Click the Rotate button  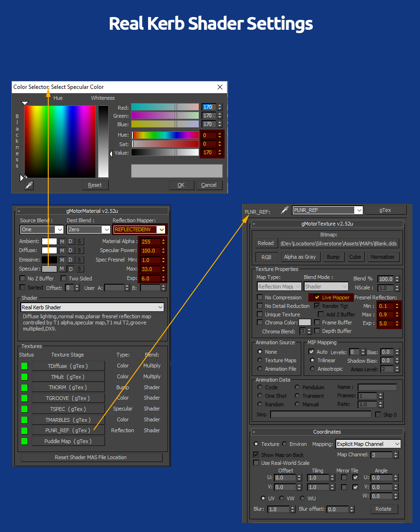384,509
